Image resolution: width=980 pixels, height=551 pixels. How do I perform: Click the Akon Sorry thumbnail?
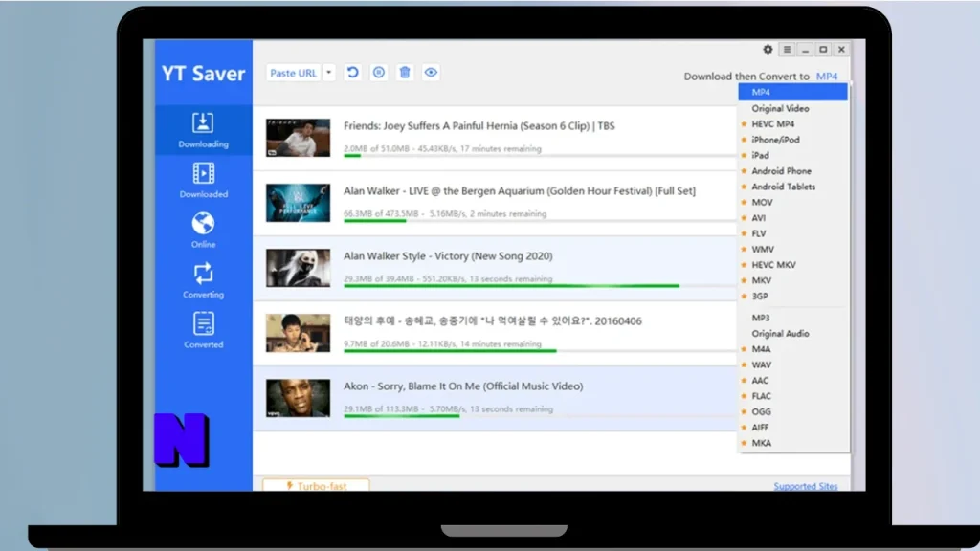tap(299, 397)
